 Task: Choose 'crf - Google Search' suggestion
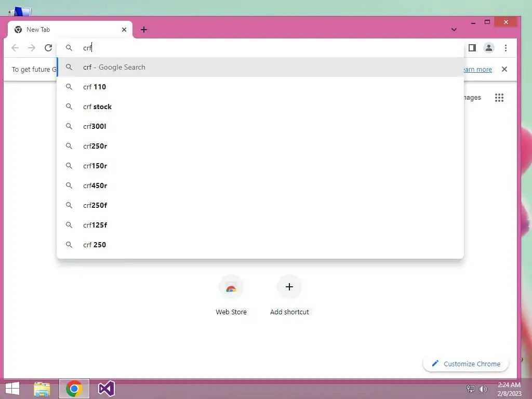[x=260, y=67]
